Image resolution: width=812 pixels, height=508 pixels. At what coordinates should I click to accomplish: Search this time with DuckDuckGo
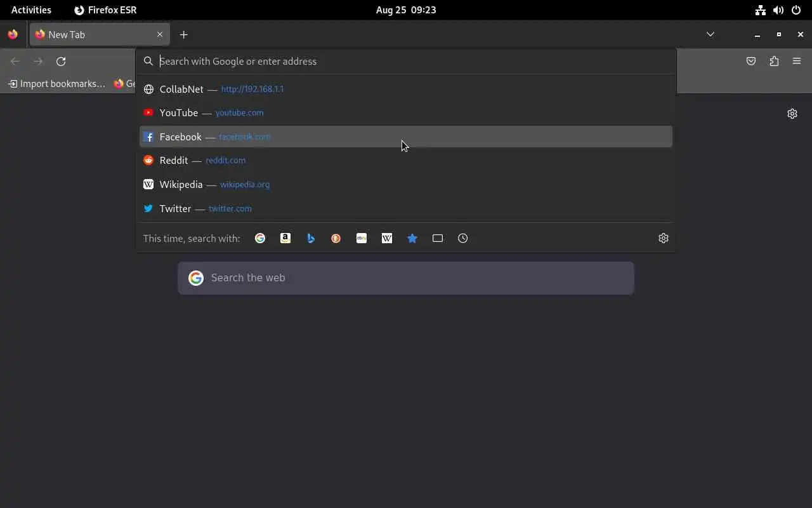[x=336, y=238]
